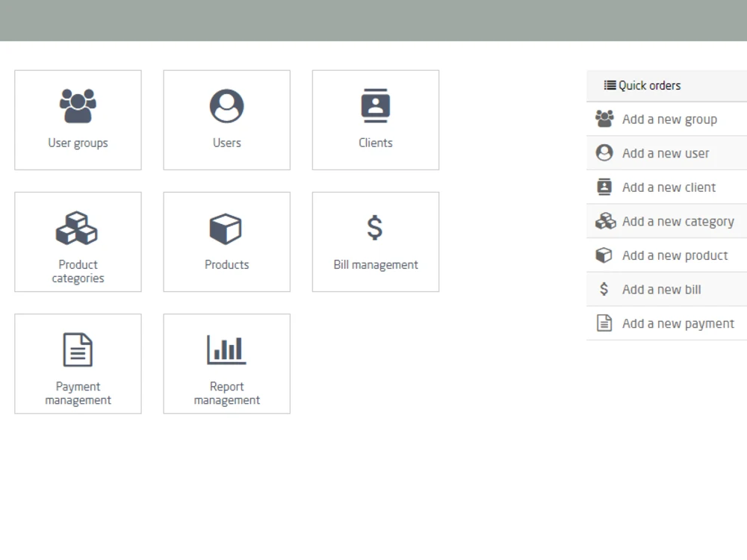Image resolution: width=747 pixels, height=560 pixels.
Task: Go to the Add a new product link
Action: click(675, 255)
